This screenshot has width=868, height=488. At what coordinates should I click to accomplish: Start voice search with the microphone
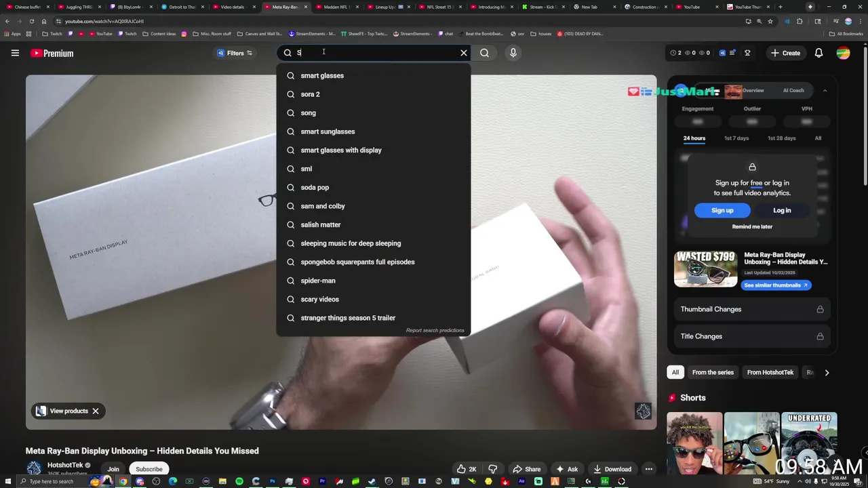[x=513, y=53]
